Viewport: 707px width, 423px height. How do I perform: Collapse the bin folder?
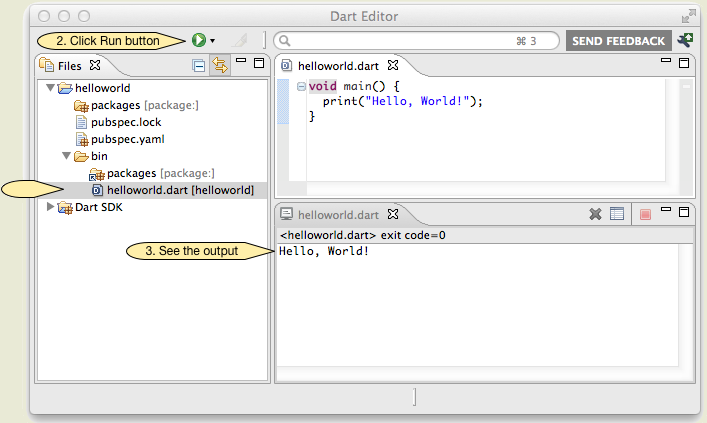point(67,156)
